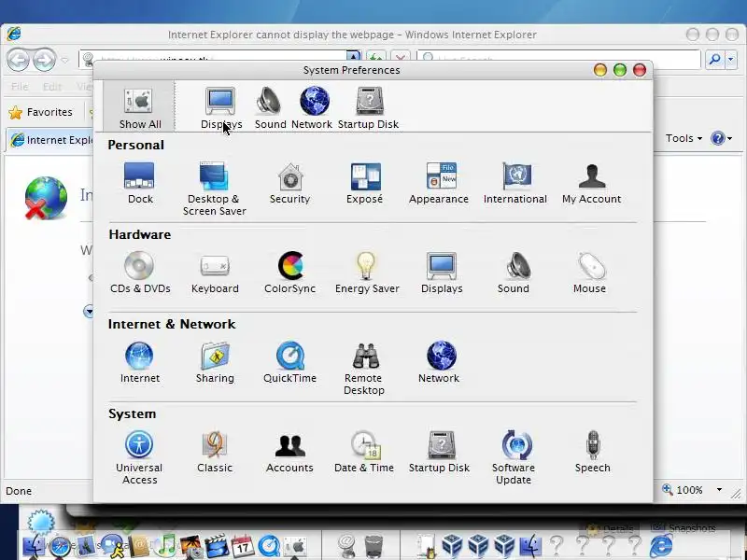
Task: Open the International preference pane
Action: (x=515, y=183)
